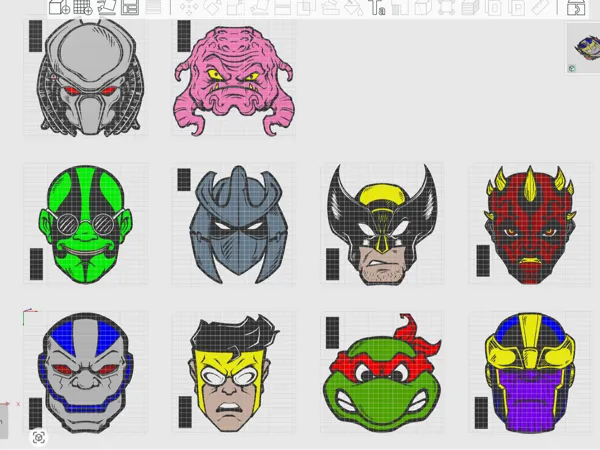600x450 pixels.
Task: Click the greyed variable layer height icon
Action: (153, 7)
